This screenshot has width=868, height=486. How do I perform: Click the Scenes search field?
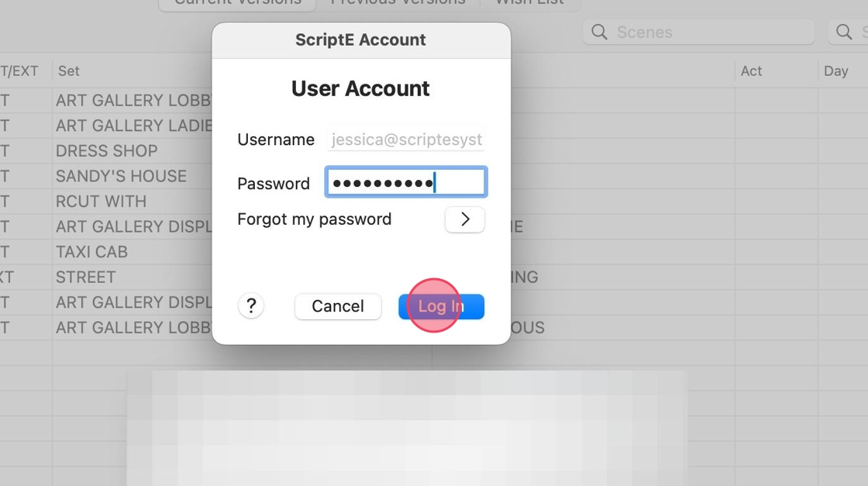coord(698,32)
